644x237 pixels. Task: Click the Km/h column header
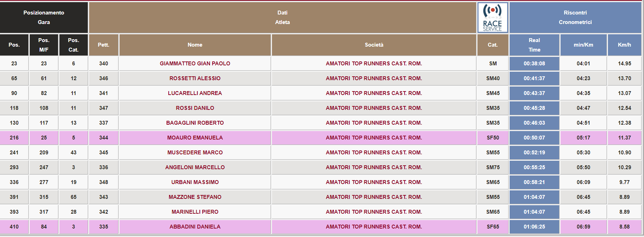tap(625, 45)
